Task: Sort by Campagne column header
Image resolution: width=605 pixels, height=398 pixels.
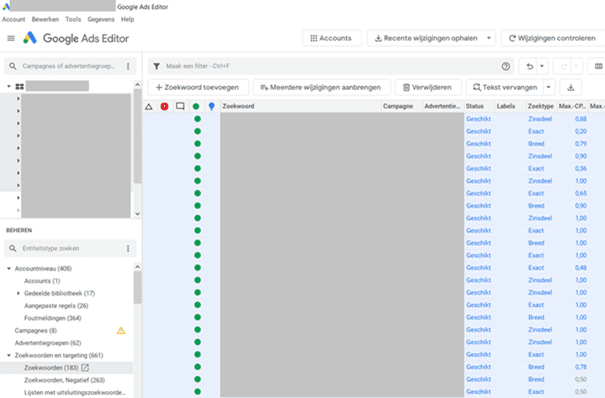Action: coord(398,106)
